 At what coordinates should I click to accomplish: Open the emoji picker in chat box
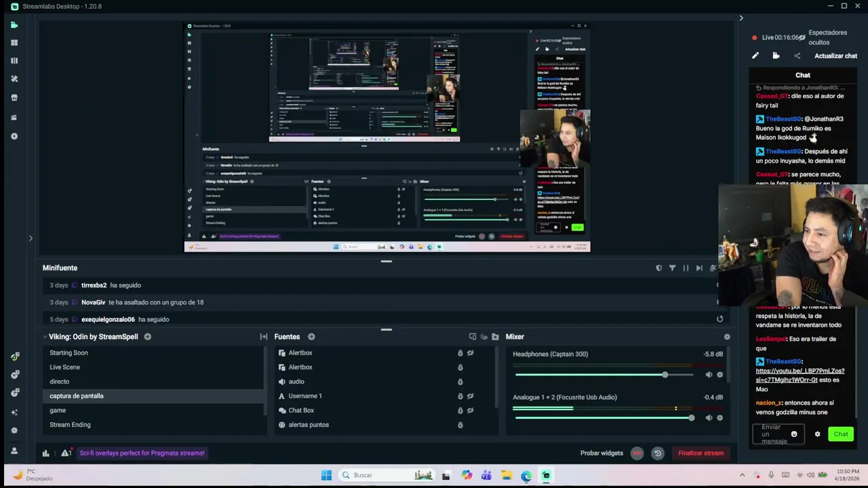pyautogui.click(x=794, y=434)
